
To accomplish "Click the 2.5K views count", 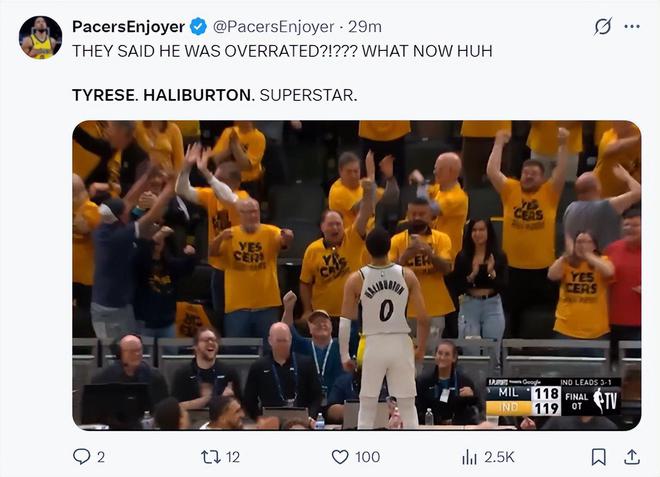I will (499, 457).
